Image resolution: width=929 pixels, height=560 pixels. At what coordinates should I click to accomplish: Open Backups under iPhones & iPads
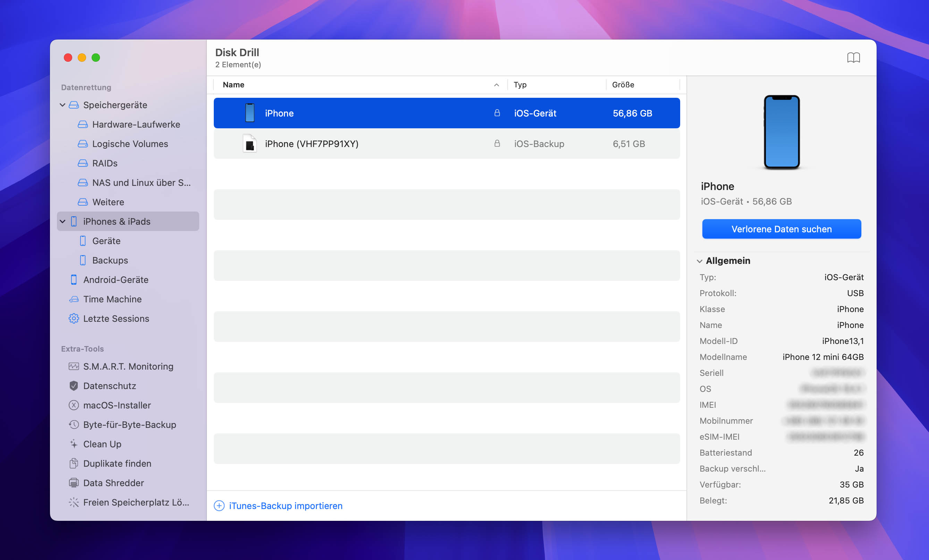110,260
